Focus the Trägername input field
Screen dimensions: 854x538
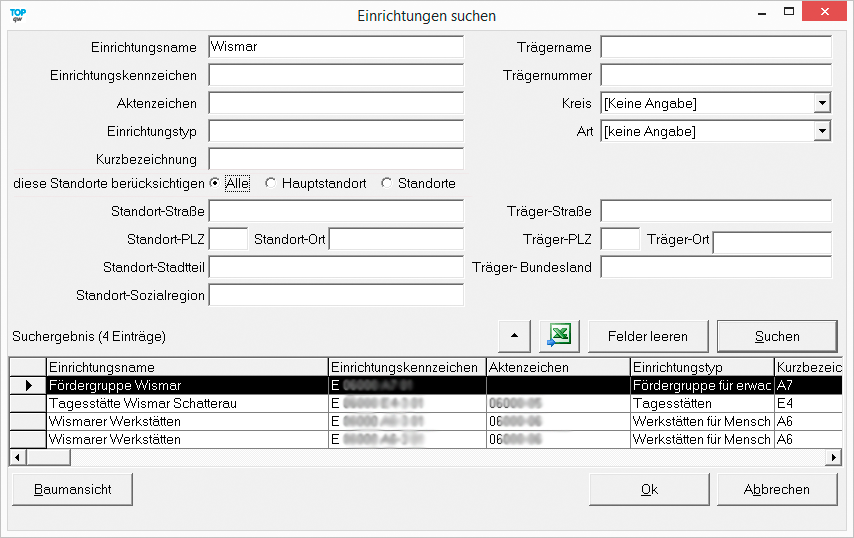[715, 47]
